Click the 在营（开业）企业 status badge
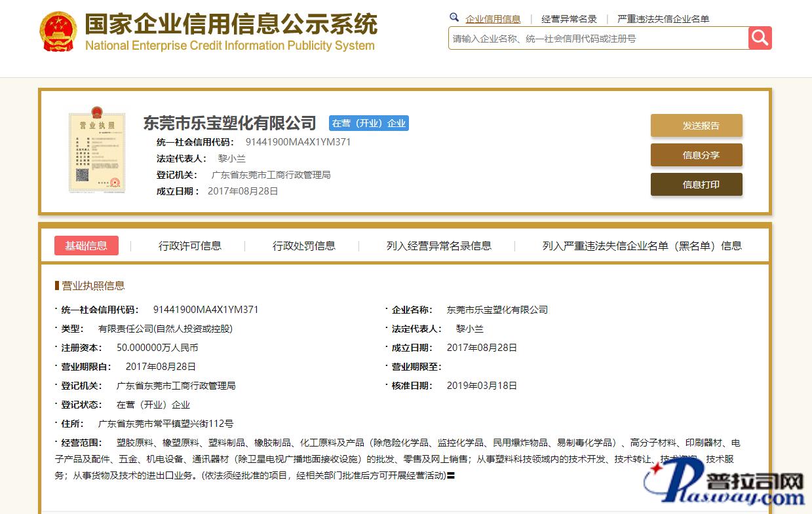Screen dimensions: 812x514 click(x=368, y=123)
